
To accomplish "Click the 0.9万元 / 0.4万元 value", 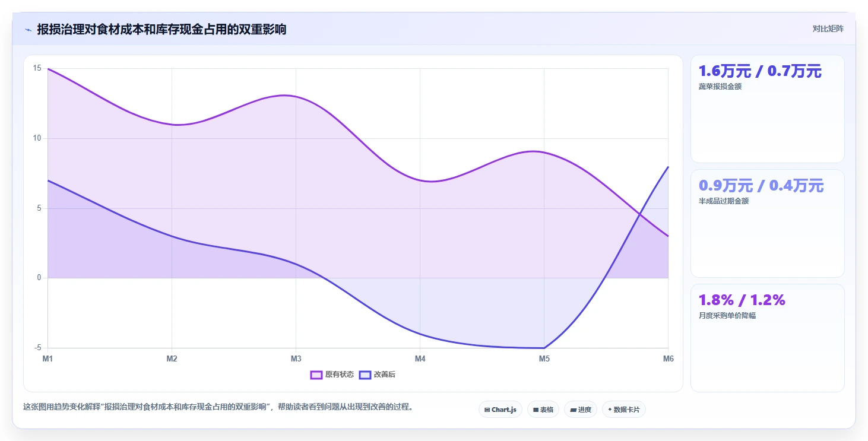I will [761, 186].
